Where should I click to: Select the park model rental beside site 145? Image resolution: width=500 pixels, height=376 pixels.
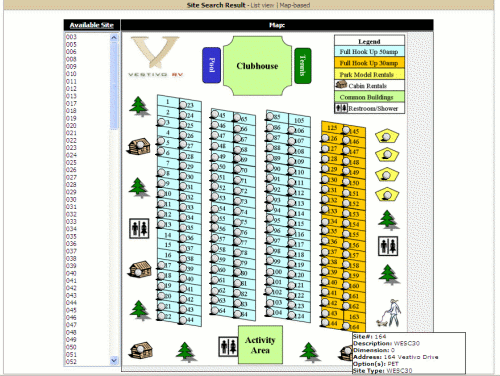click(x=387, y=136)
